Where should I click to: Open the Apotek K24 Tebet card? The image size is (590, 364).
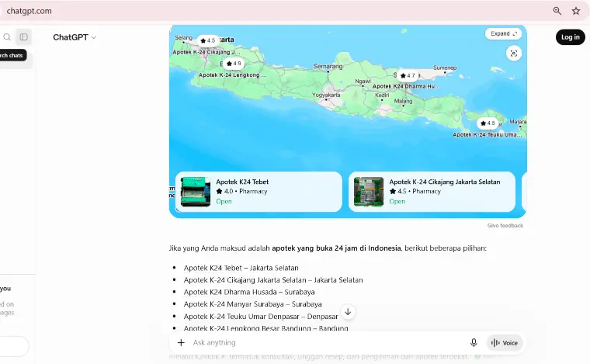259,192
